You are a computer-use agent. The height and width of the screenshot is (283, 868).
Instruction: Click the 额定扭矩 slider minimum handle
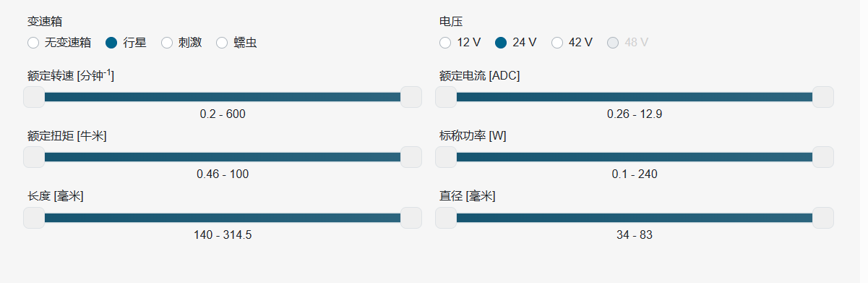click(x=34, y=157)
